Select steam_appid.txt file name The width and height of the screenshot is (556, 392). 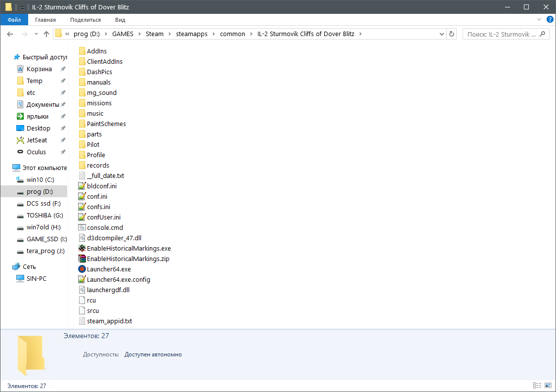pyautogui.click(x=110, y=321)
